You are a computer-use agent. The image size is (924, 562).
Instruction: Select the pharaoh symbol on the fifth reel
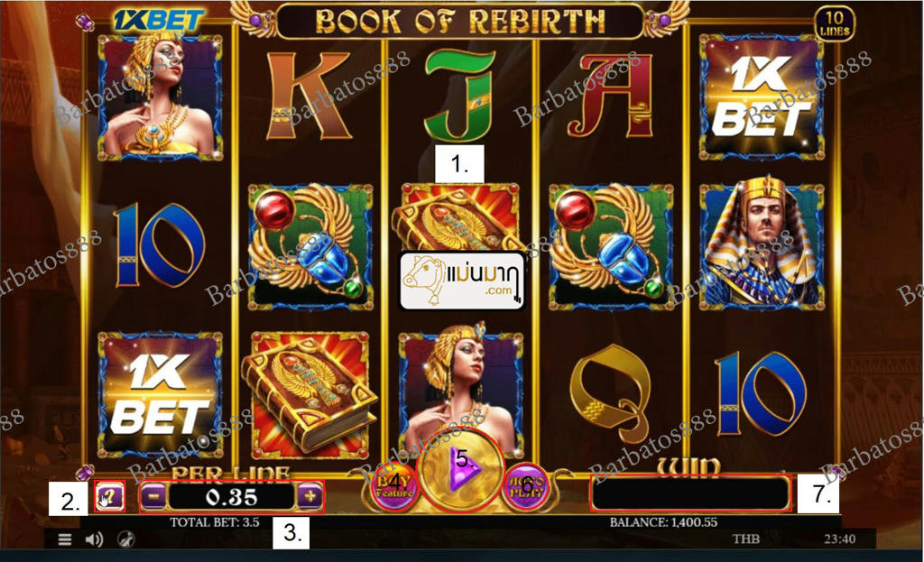(x=762, y=242)
